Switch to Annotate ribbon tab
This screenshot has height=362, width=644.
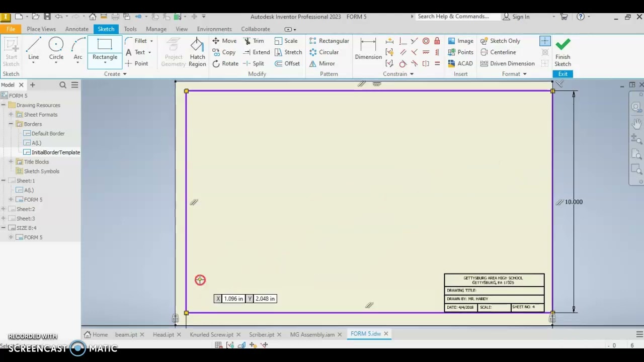[x=76, y=29]
